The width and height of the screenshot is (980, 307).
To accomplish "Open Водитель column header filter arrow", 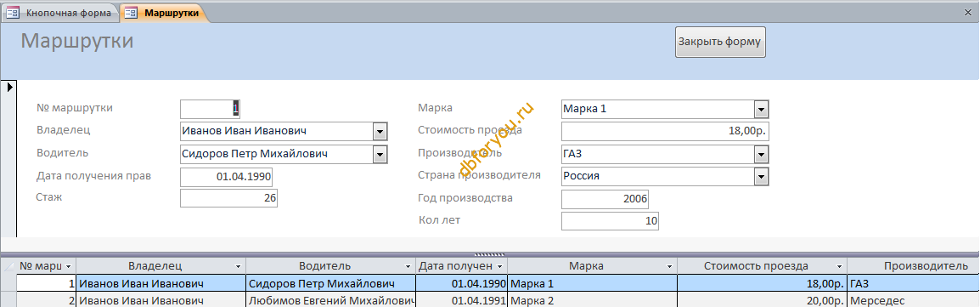I will point(408,266).
